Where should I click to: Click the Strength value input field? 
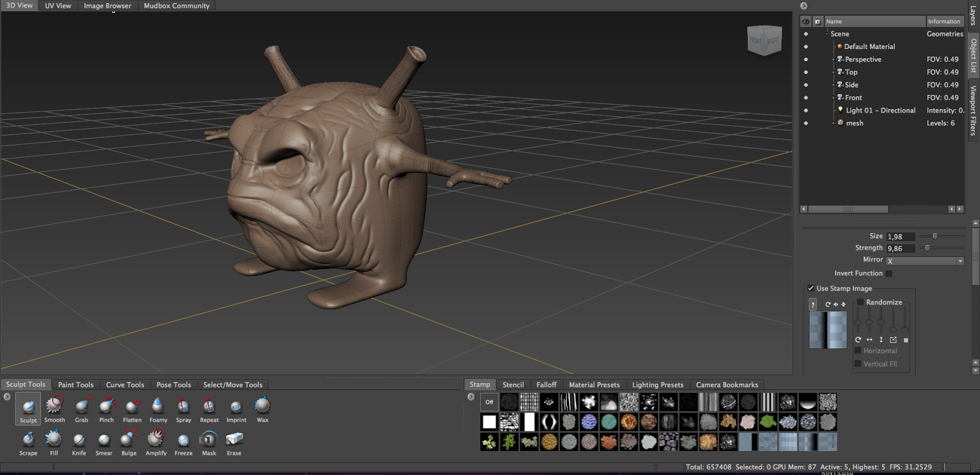900,249
